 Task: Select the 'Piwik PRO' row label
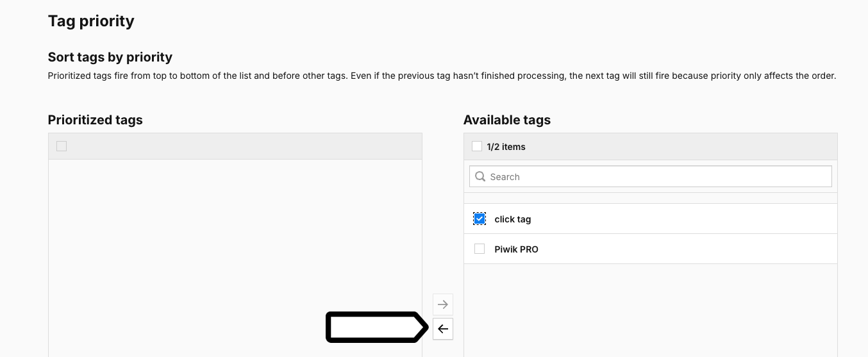tap(517, 249)
